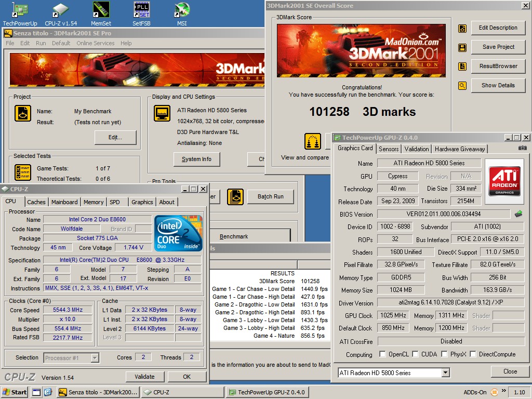Launch the SetFSB desktop icon
This screenshot has height=399, width=532.
[141, 14]
